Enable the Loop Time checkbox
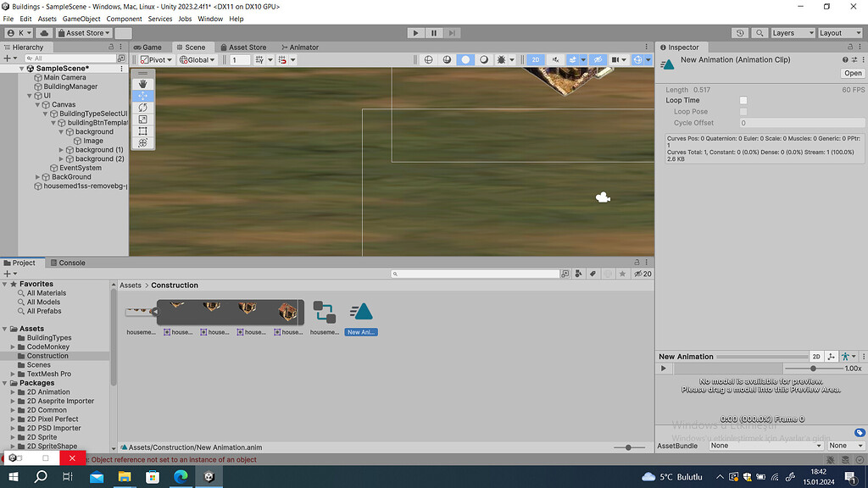The width and height of the screenshot is (868, 488). click(743, 100)
